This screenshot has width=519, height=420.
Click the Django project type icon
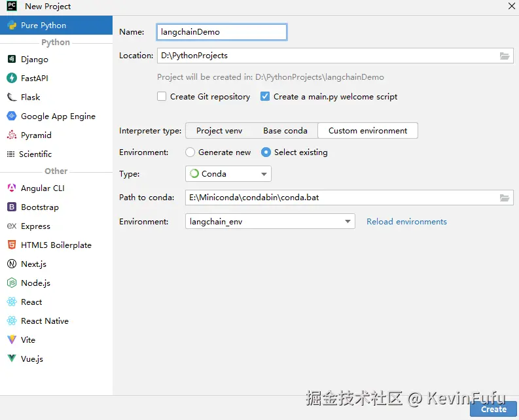click(12, 59)
